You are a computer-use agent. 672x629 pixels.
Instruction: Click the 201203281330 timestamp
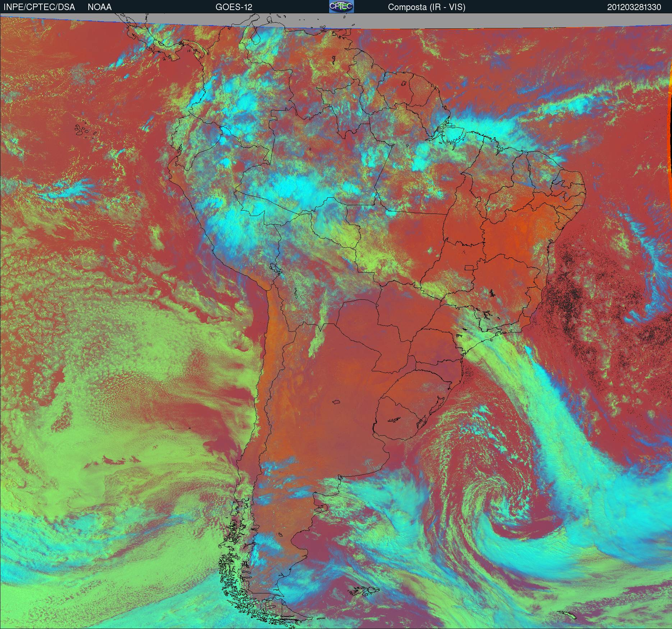pyautogui.click(x=634, y=7)
